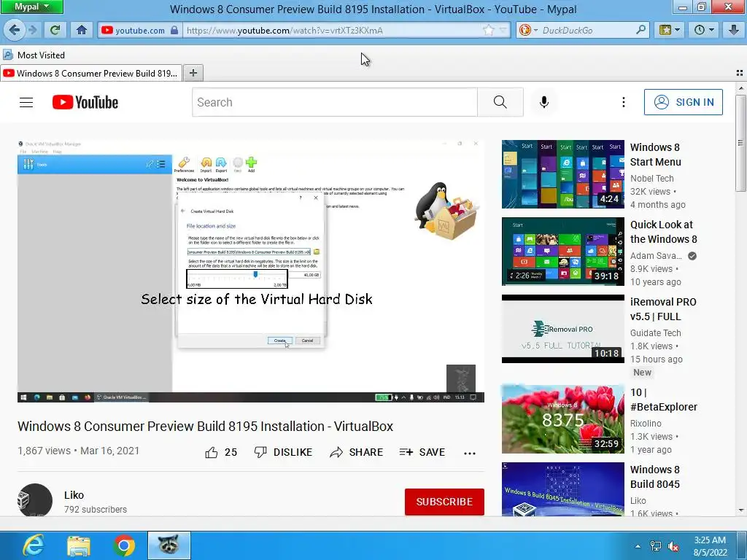Click the SIGN IN button
This screenshot has height=560, width=747.
(683, 102)
